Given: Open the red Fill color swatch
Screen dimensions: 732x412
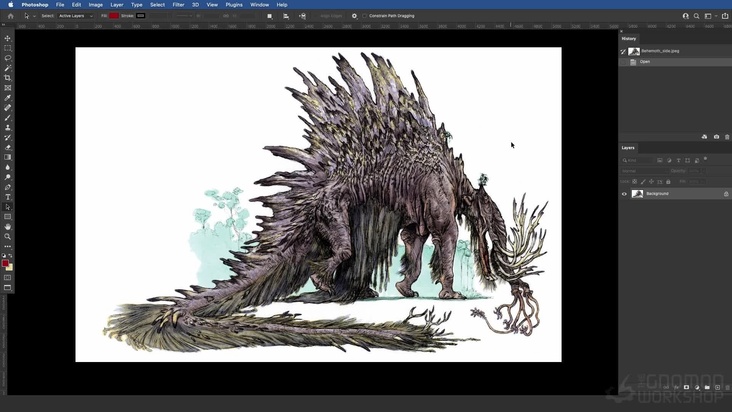Looking at the screenshot, I should pos(114,16).
